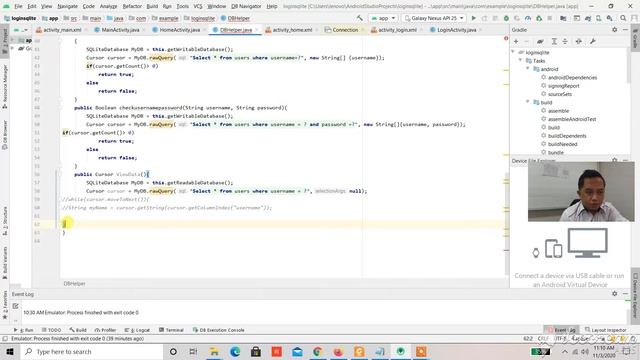This screenshot has height=360, width=640.
Task: Collapse the loginsqlite Gradle root node
Action: tap(513, 52)
